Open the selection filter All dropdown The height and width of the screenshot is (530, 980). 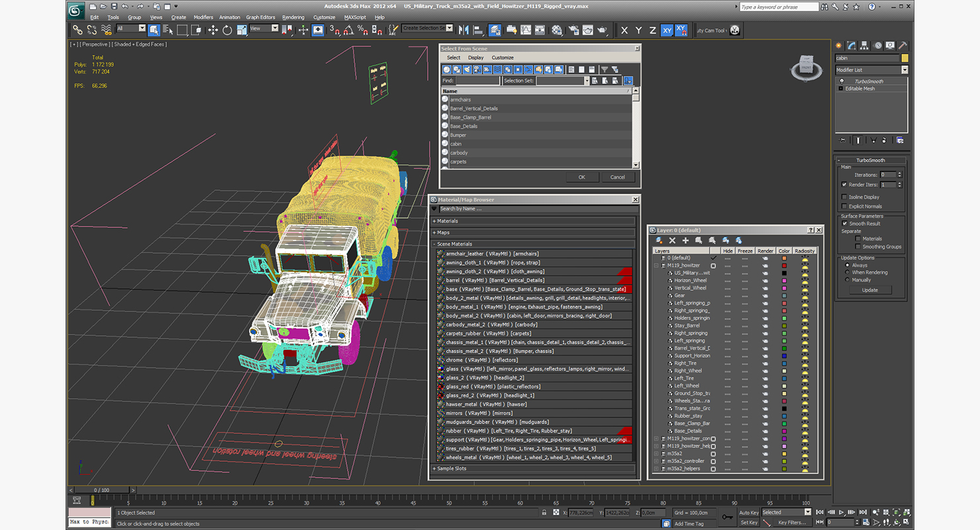coord(131,28)
